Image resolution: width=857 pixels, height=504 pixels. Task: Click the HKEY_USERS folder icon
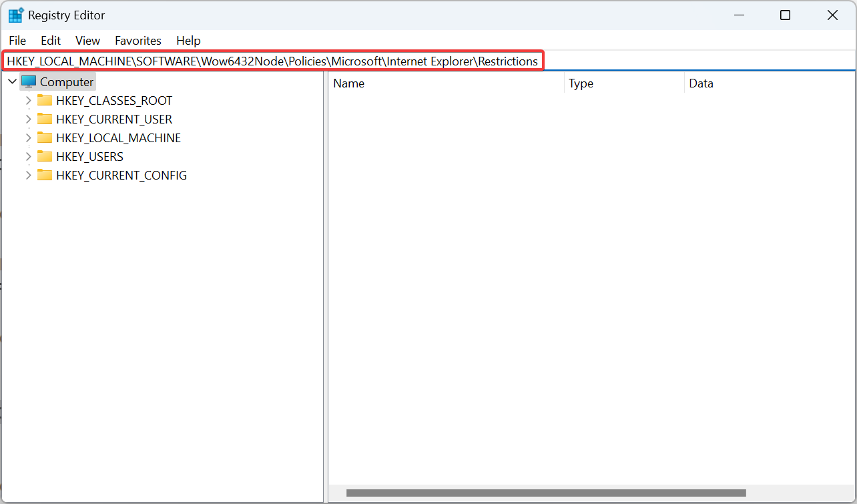click(45, 157)
